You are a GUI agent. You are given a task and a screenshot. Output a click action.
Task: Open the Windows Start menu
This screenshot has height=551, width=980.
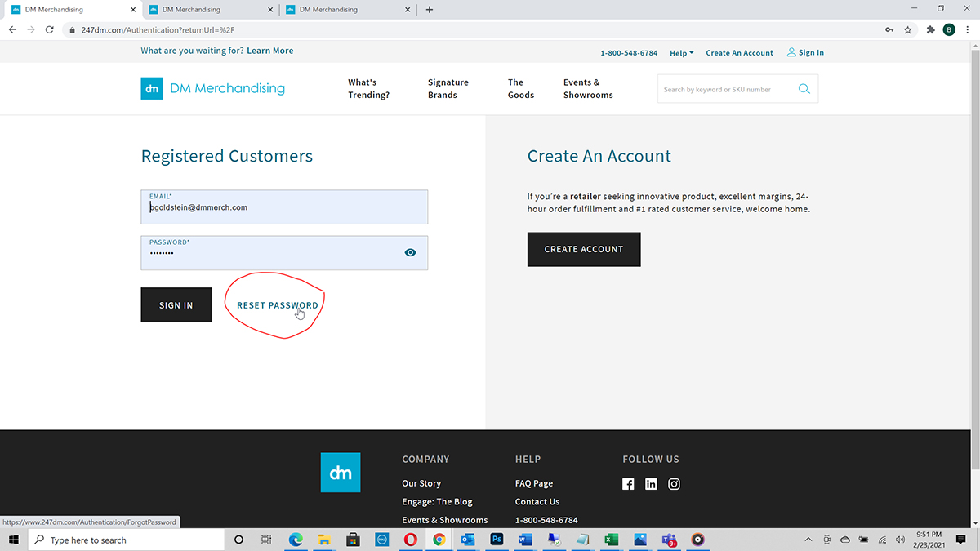click(14, 540)
